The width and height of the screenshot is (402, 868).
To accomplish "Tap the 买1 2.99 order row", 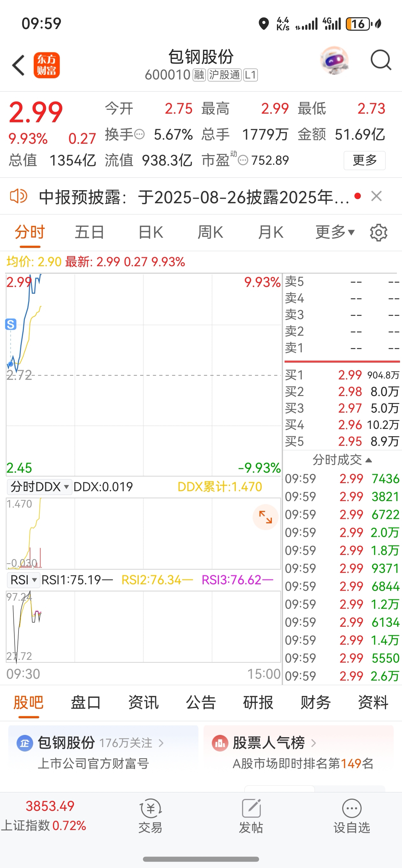I will point(342,375).
